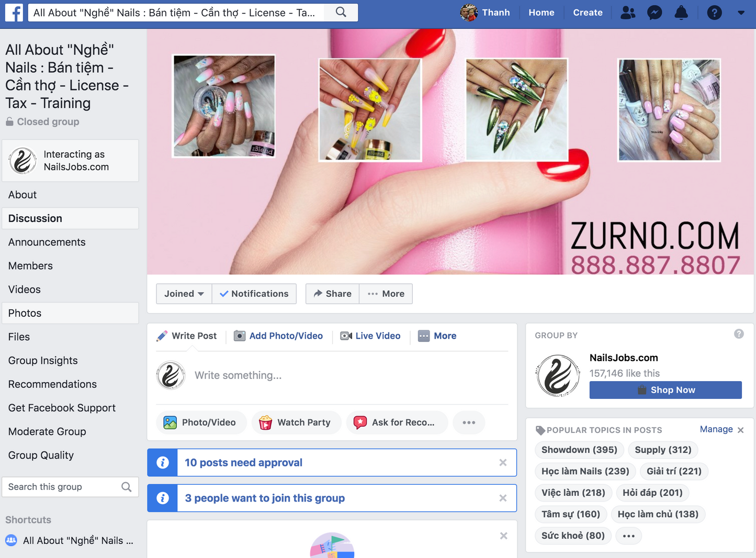Click the NailsJobs.com swan logo
The image size is (756, 558).
pos(558,375)
